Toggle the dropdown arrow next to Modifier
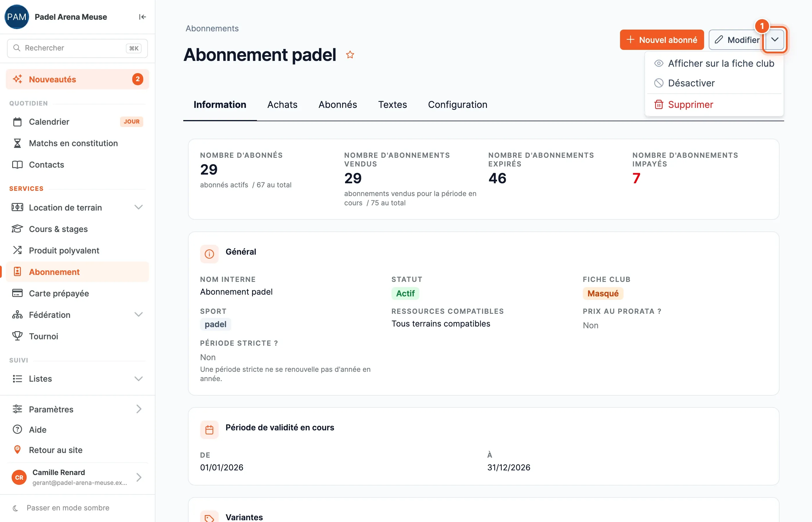Screen dimensions: 812x522 [774, 40]
